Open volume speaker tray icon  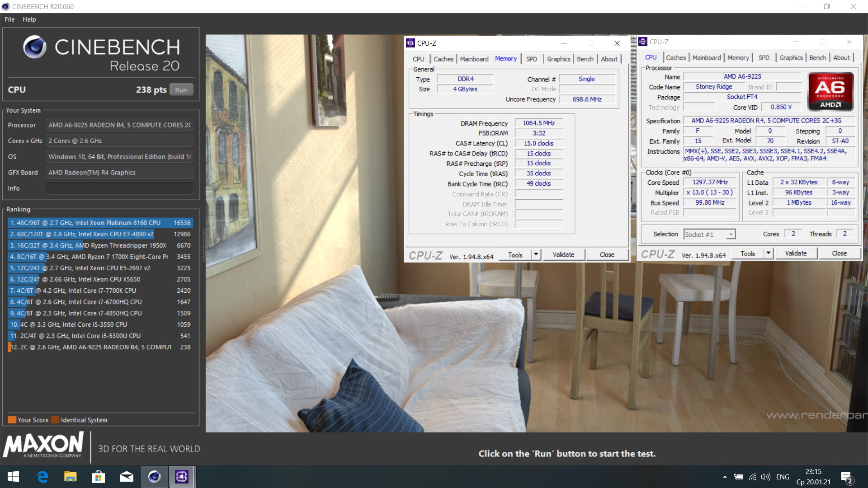[x=765, y=477]
